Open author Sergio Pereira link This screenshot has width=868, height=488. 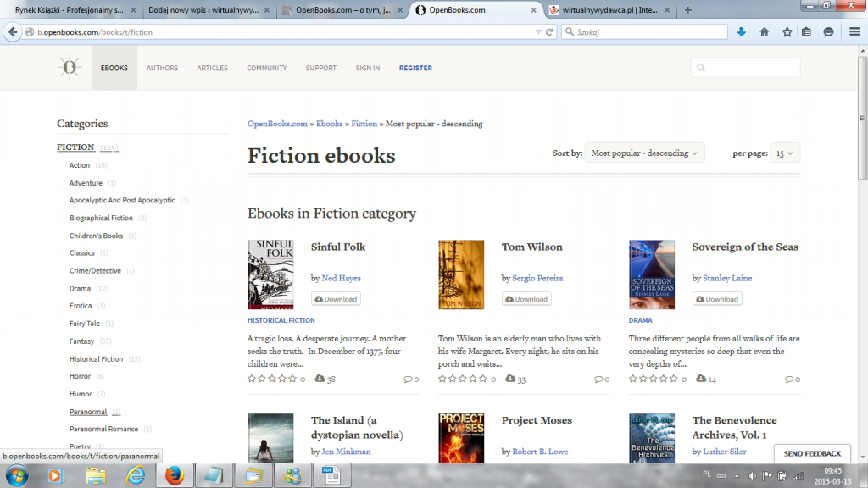[537, 278]
